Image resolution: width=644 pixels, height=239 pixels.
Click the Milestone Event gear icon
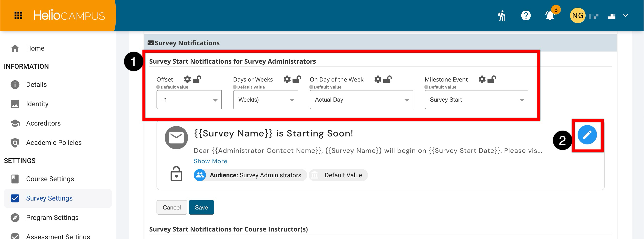point(482,79)
